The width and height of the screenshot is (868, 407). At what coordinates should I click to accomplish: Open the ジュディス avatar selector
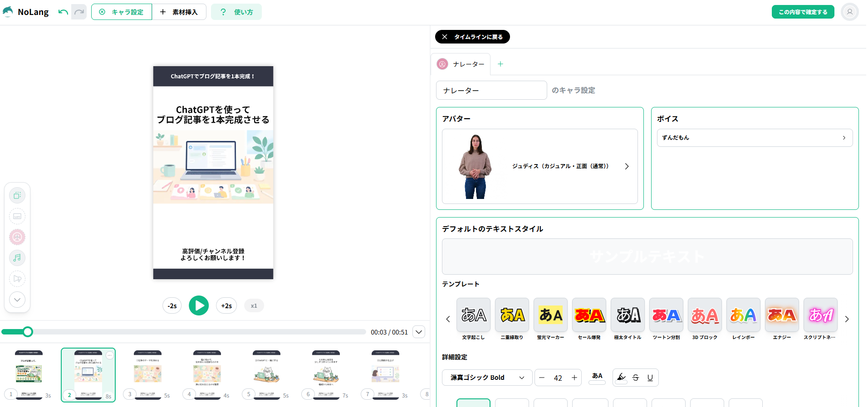[x=539, y=166]
